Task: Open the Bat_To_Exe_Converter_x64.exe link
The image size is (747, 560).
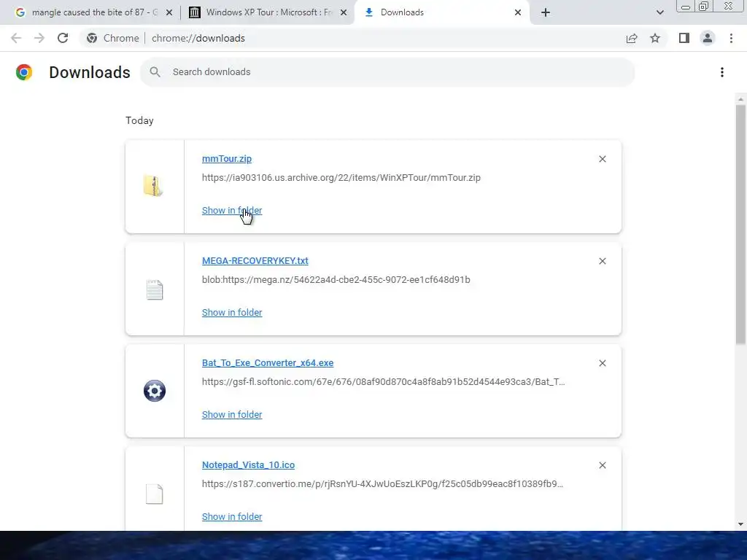Action: pos(268,363)
